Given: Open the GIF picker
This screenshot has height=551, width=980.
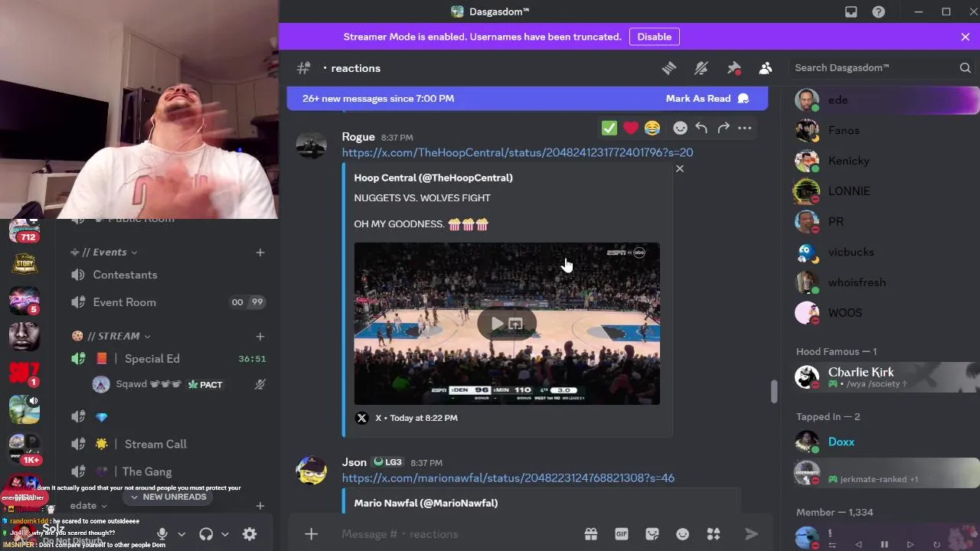Looking at the screenshot, I should coord(622,534).
